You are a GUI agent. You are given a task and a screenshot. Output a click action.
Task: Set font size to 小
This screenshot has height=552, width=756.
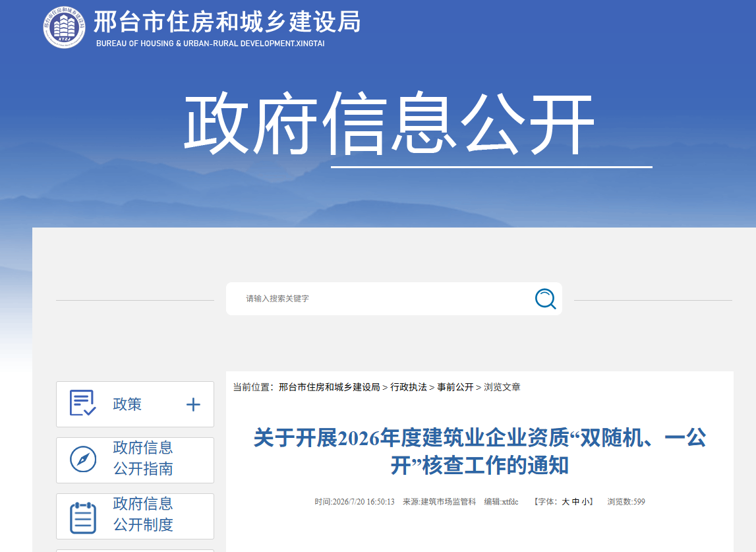pos(585,502)
